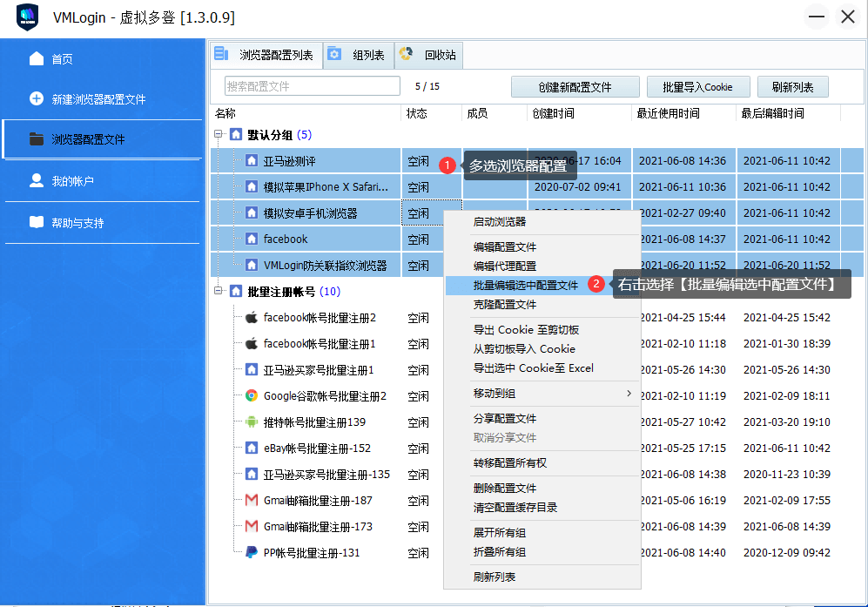The height and width of the screenshot is (607, 868).
Task: Click the folder icon beside 浏览器配置文件
Action: (x=37, y=138)
